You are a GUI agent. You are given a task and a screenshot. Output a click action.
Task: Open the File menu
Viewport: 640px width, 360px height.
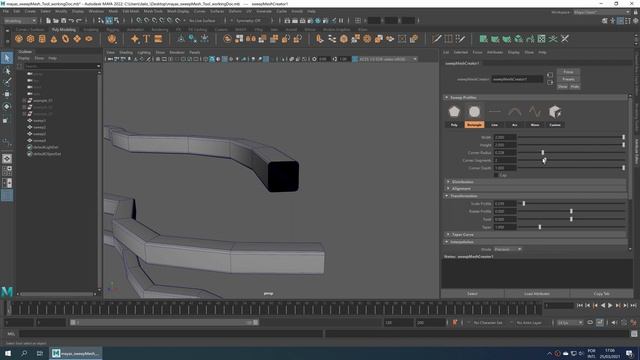click(x=6, y=11)
